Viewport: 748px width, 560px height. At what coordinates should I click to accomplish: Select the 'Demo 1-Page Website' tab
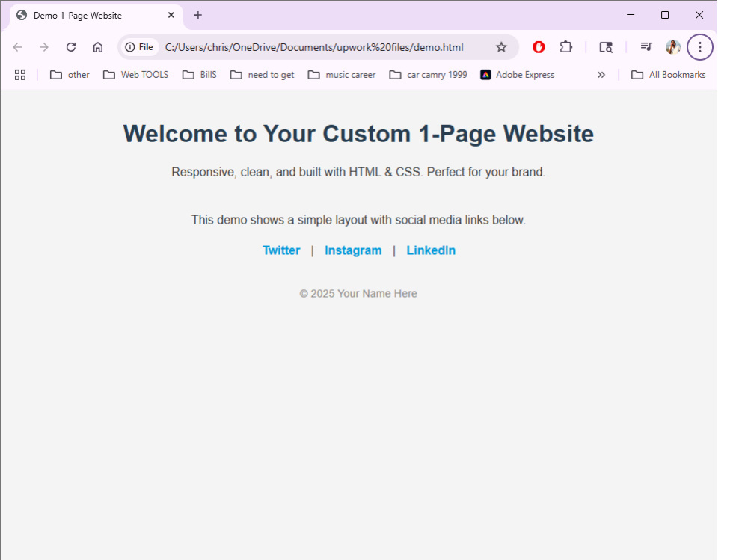pos(96,16)
